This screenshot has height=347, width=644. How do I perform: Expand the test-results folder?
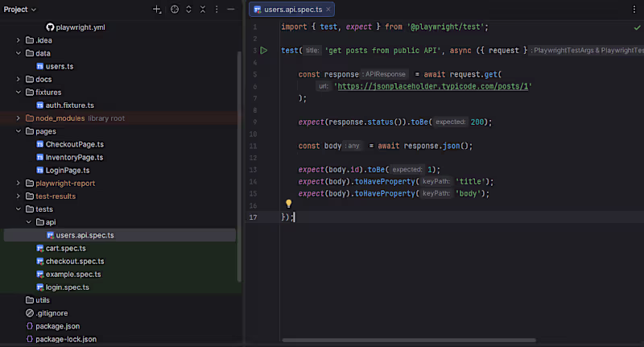(x=18, y=196)
